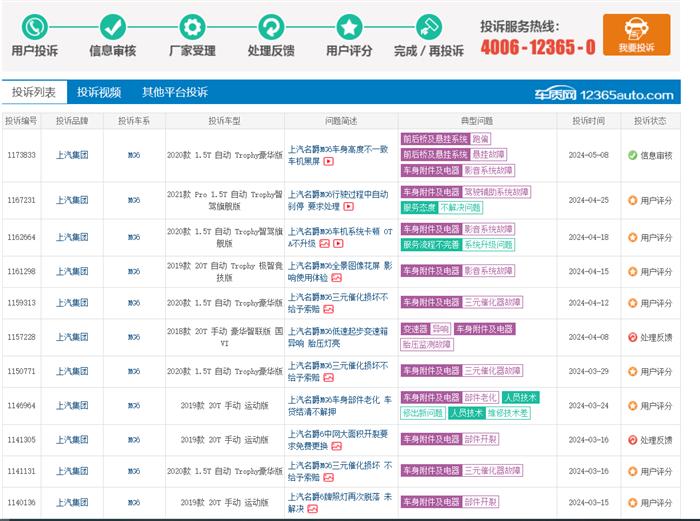Click green 服务态度 tag in row 1167231
Viewport: 700px width, 521px height.
[419, 208]
